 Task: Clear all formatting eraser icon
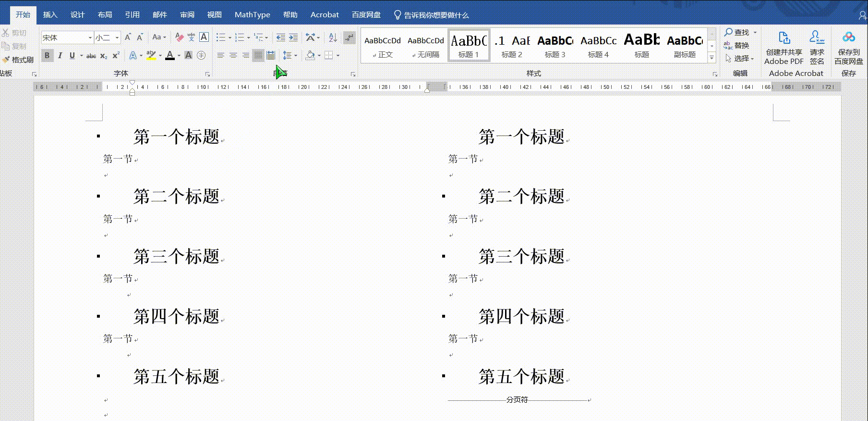(x=179, y=37)
